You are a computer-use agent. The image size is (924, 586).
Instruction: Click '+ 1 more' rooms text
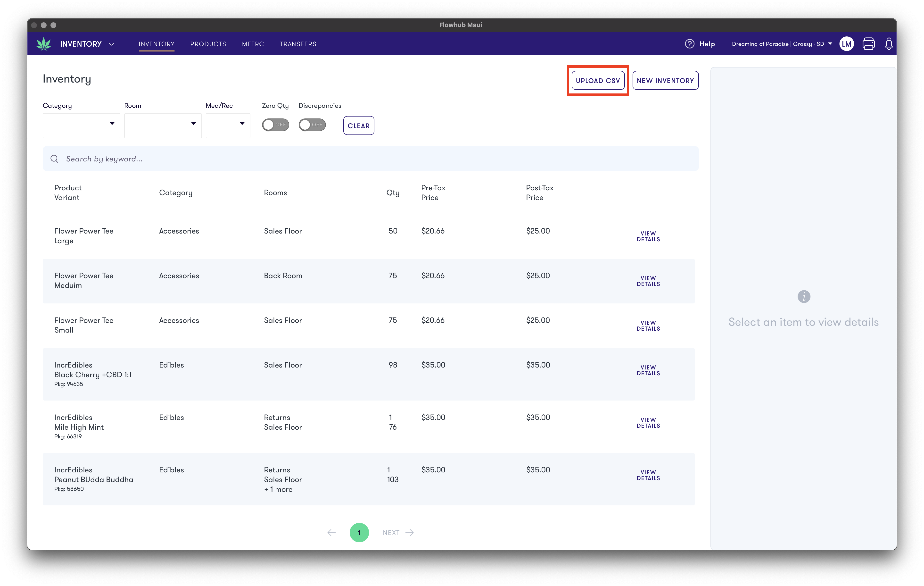[x=278, y=489]
